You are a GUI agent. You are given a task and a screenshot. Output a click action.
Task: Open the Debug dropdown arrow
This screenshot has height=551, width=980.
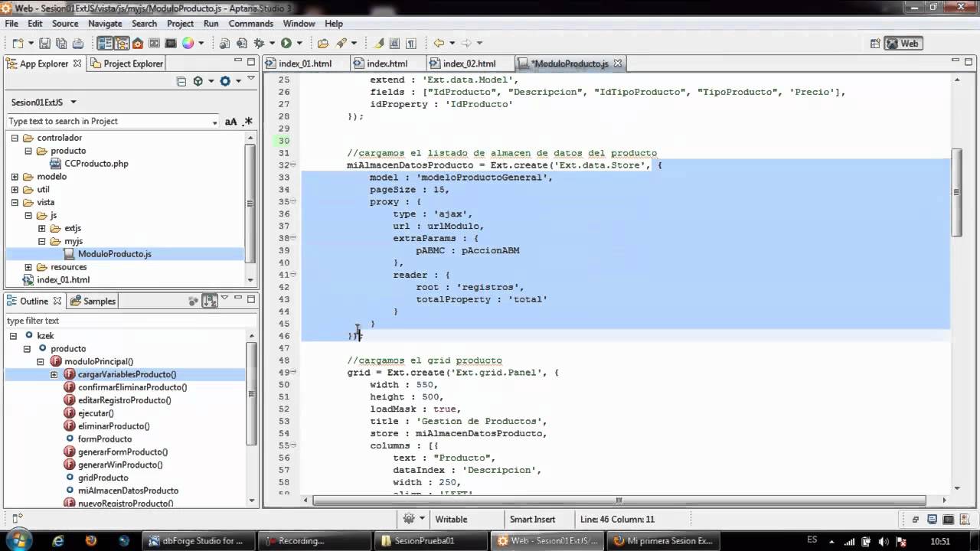[272, 44]
